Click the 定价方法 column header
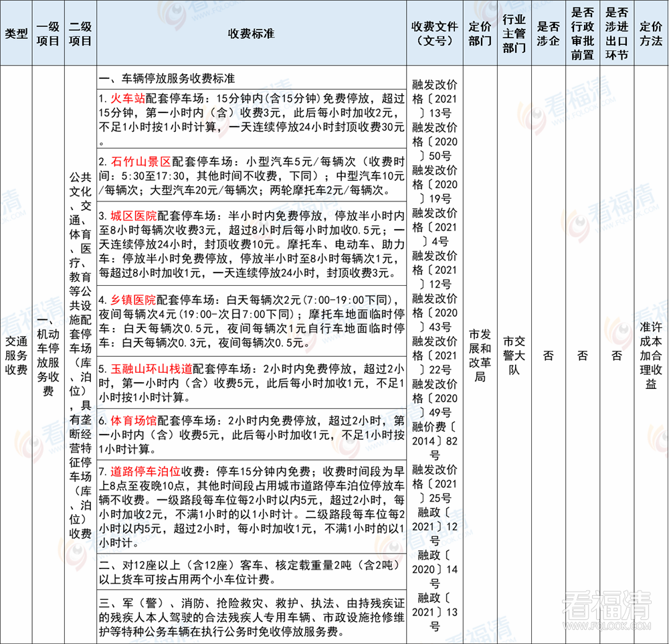This screenshot has width=669, height=644. 651,33
